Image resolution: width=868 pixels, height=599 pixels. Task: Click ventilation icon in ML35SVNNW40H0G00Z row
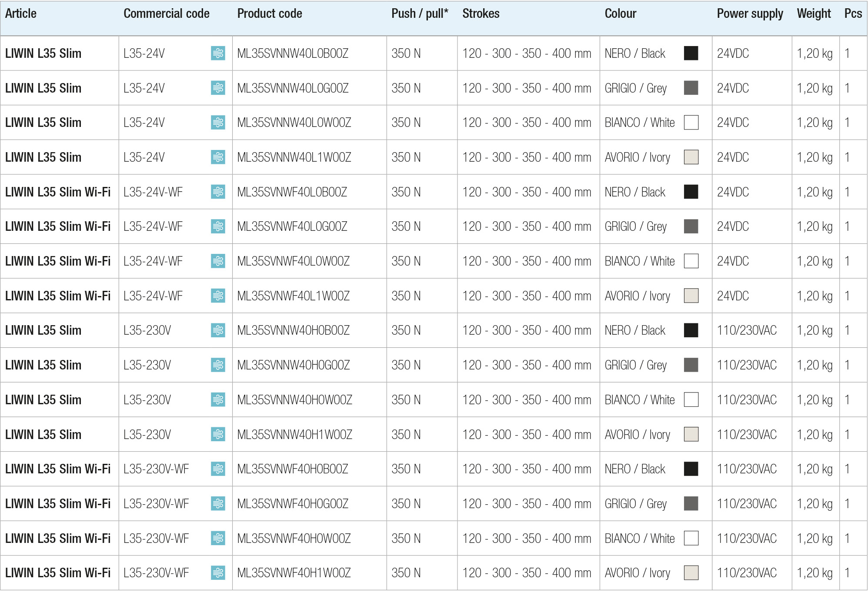218,365
